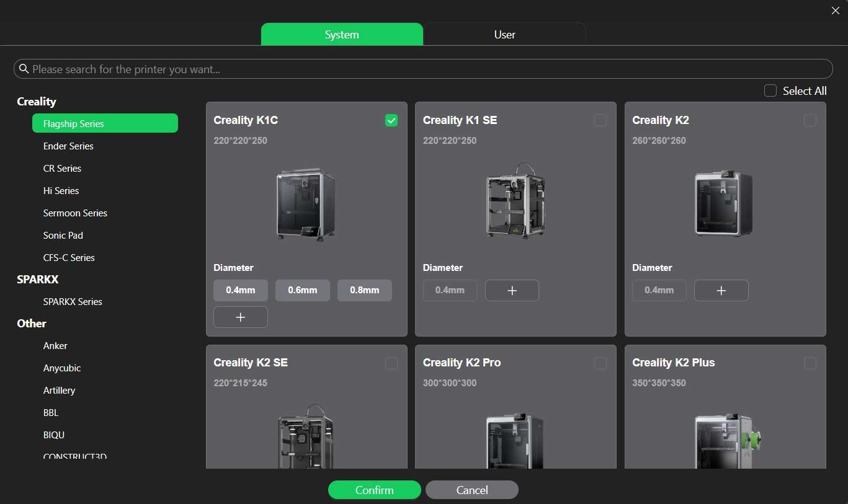This screenshot has width=848, height=504.
Task: Click the Creality K2 printer image
Action: pos(725,203)
